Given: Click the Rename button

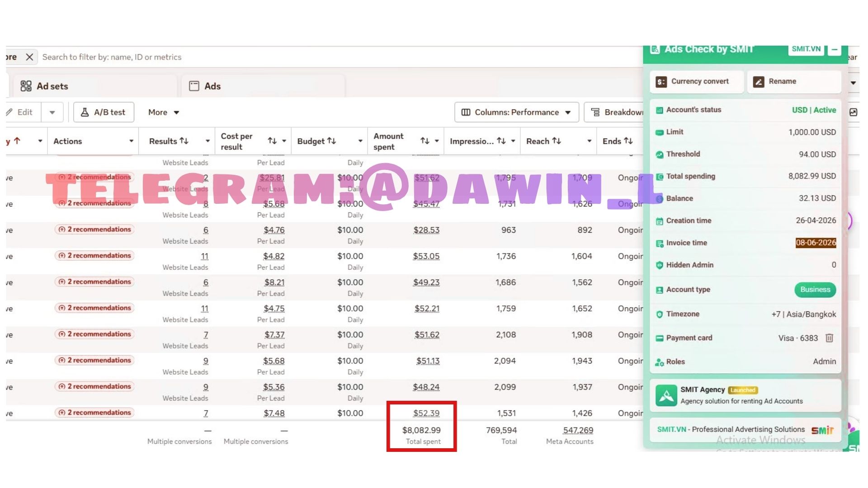Looking at the screenshot, I should 794,82.
